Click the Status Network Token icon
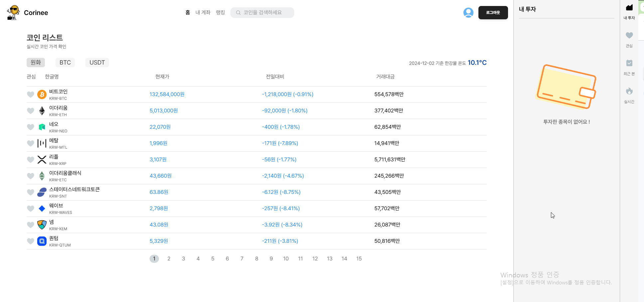Image resolution: width=644 pixels, height=302 pixels. (x=42, y=192)
